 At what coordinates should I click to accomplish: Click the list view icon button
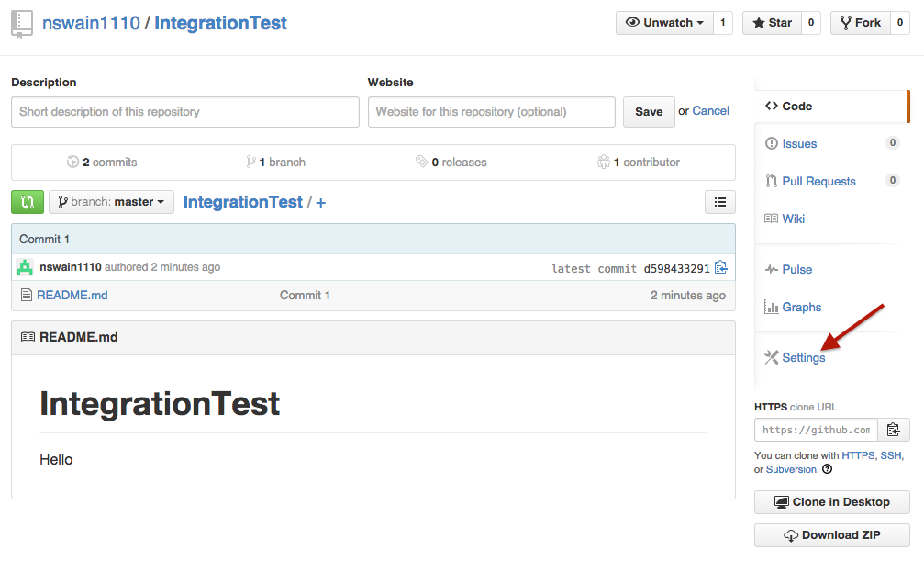(720, 202)
